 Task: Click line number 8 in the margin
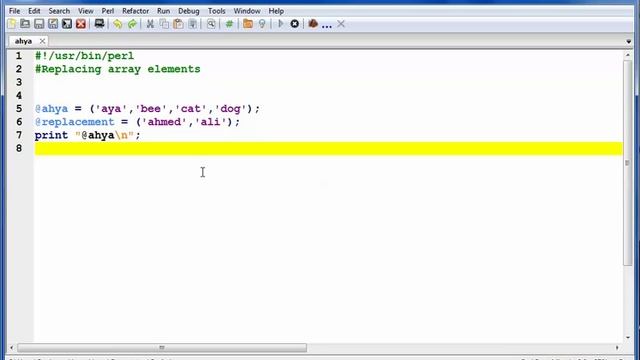(x=19, y=148)
